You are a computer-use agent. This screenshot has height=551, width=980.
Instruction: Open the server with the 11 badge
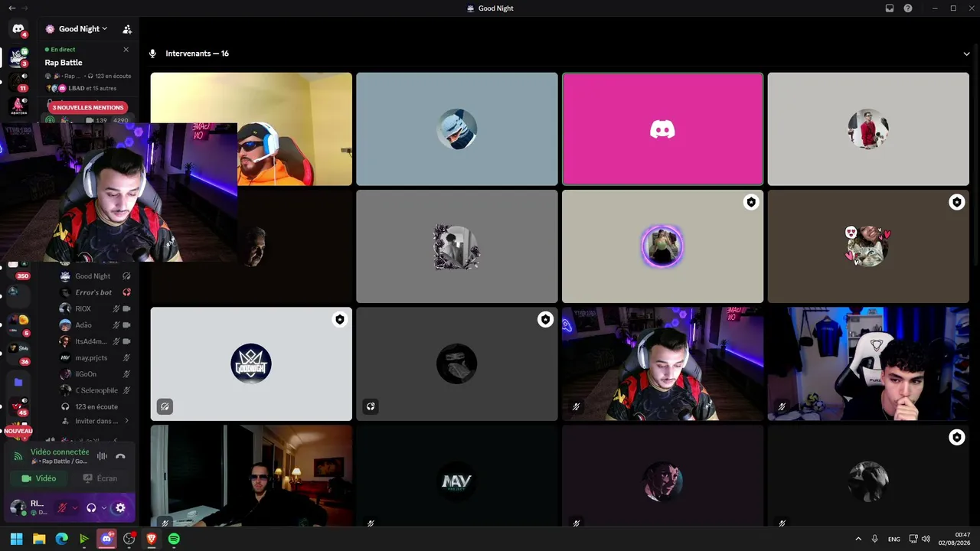click(x=18, y=83)
